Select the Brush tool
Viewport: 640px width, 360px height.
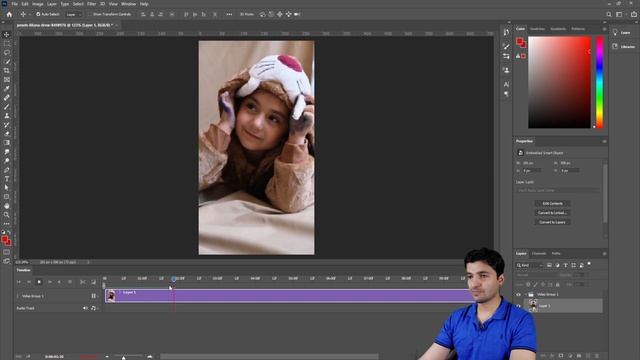(7, 107)
